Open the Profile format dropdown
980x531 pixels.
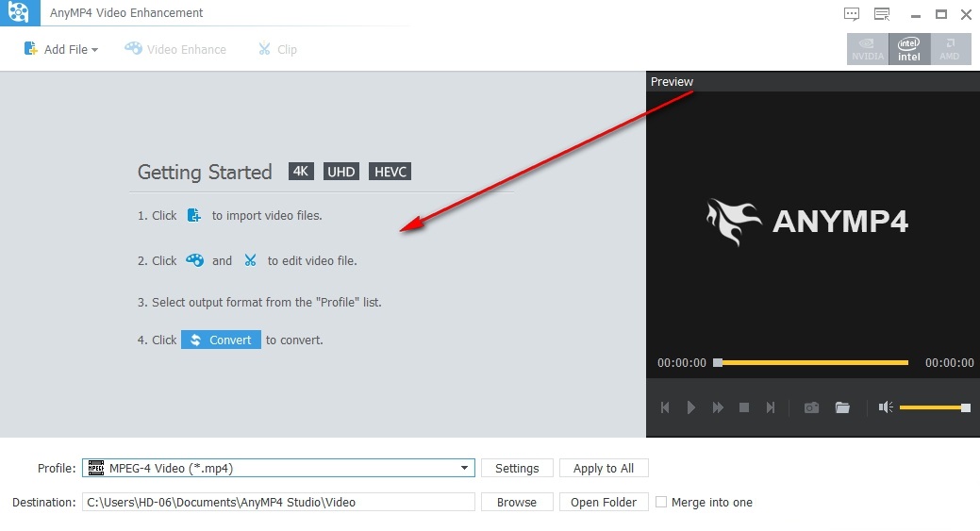(278, 468)
